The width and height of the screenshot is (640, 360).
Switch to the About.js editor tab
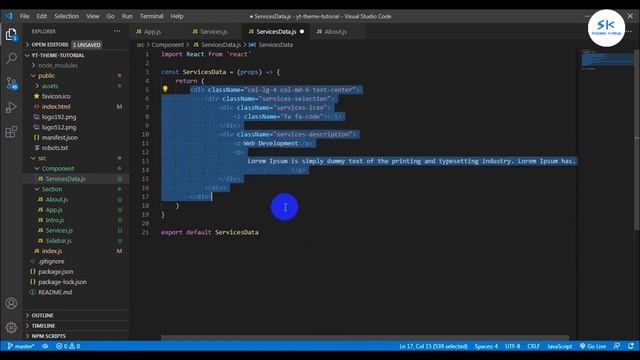[336, 31]
